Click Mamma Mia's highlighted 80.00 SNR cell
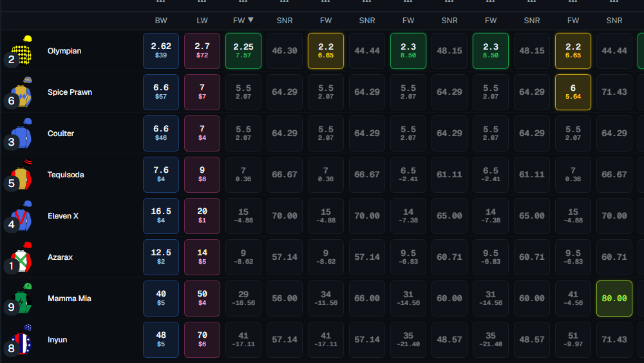Viewport: 644px width, 363px height. click(x=614, y=299)
